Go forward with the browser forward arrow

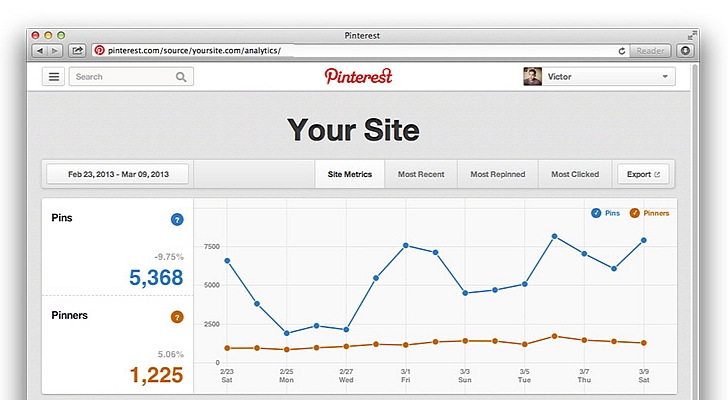tap(55, 51)
